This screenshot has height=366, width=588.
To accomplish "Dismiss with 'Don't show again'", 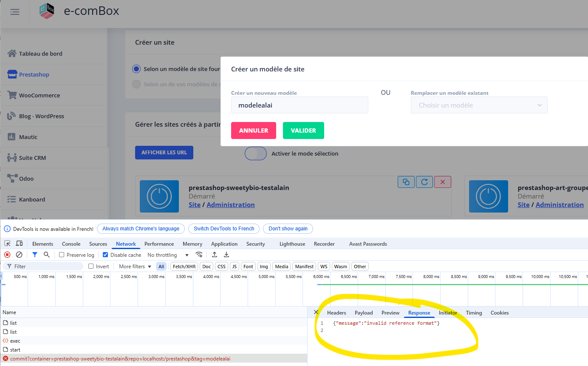I will tap(288, 229).
